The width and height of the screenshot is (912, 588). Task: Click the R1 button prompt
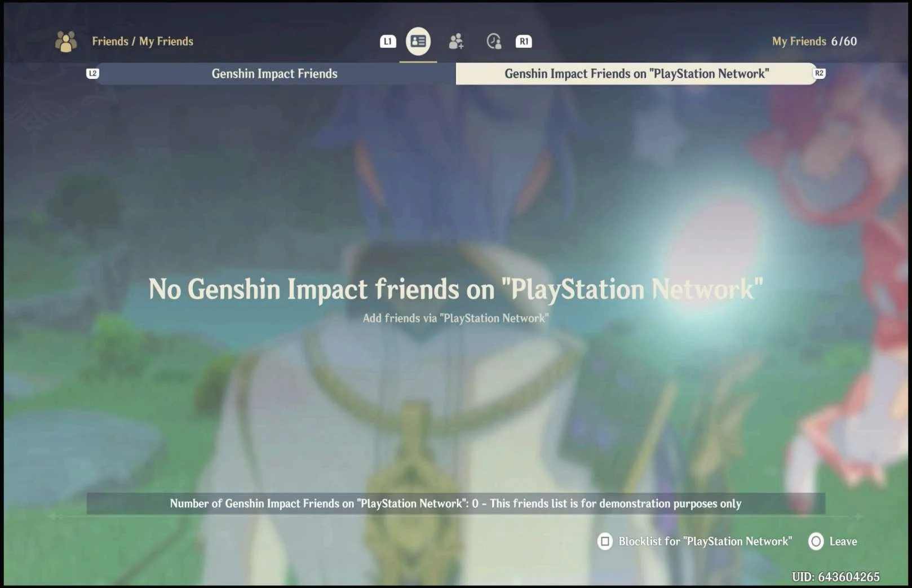click(524, 41)
